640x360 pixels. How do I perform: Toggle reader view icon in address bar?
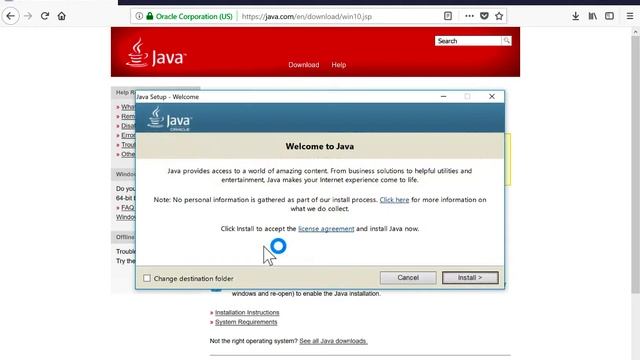coord(448,16)
